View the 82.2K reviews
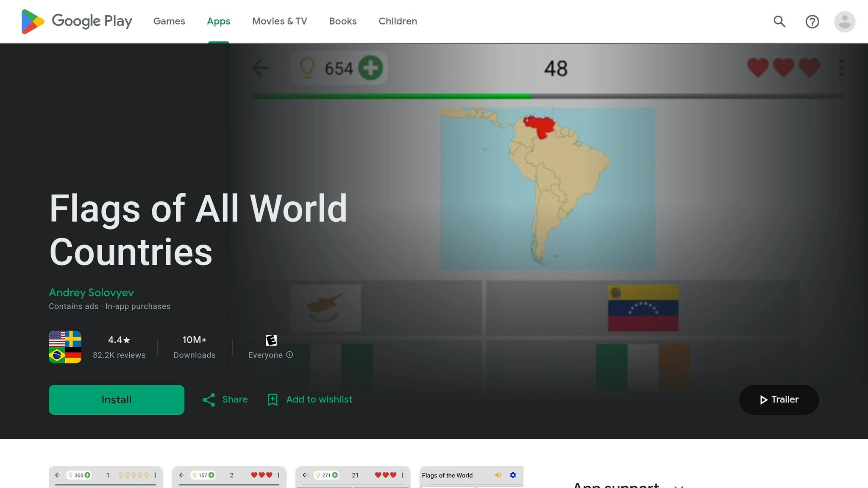868x488 pixels. (119, 355)
